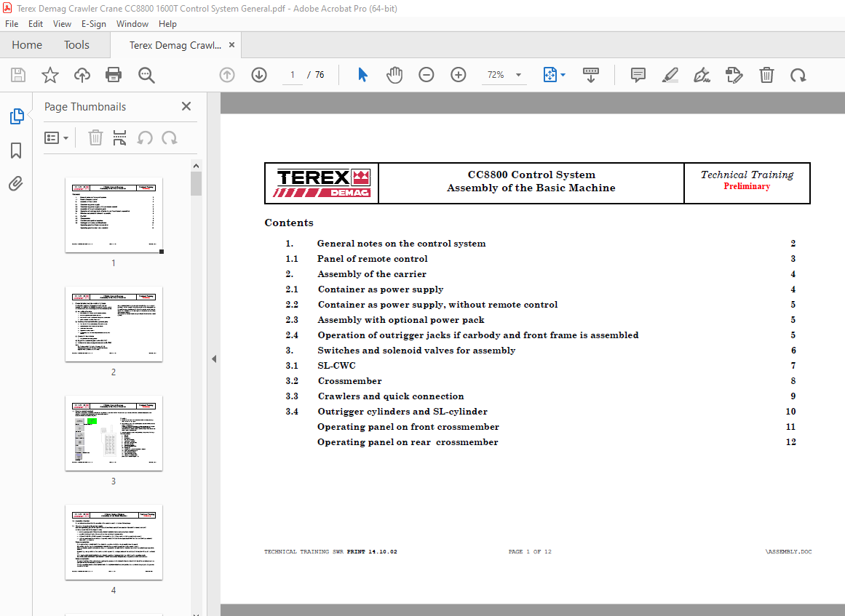
Task: Open the Attachments paperclip panel
Action: click(x=16, y=183)
